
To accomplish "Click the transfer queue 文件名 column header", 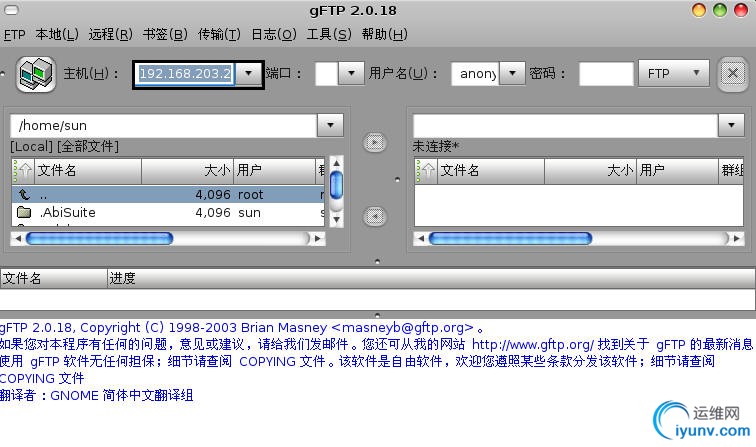I will tap(54, 278).
